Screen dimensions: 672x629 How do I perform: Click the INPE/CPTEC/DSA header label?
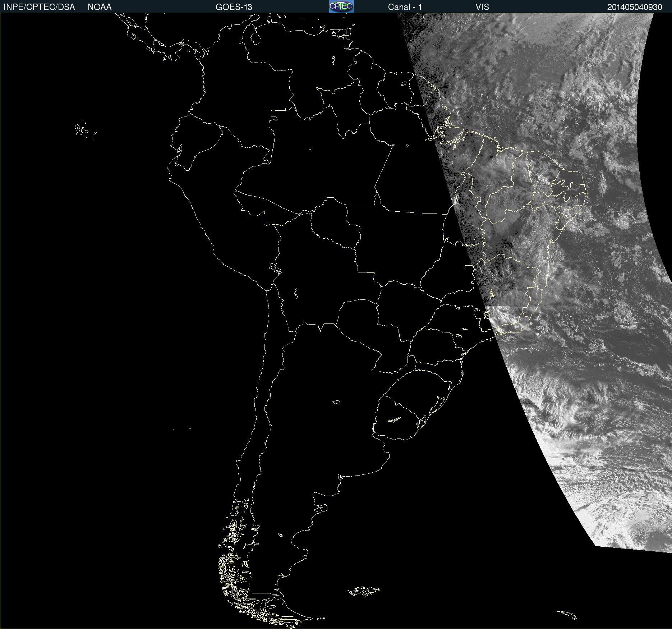pyautogui.click(x=39, y=7)
